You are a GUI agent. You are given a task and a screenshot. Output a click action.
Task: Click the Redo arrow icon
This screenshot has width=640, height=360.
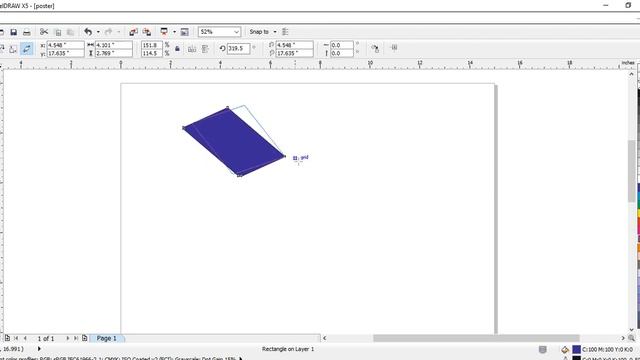click(109, 32)
